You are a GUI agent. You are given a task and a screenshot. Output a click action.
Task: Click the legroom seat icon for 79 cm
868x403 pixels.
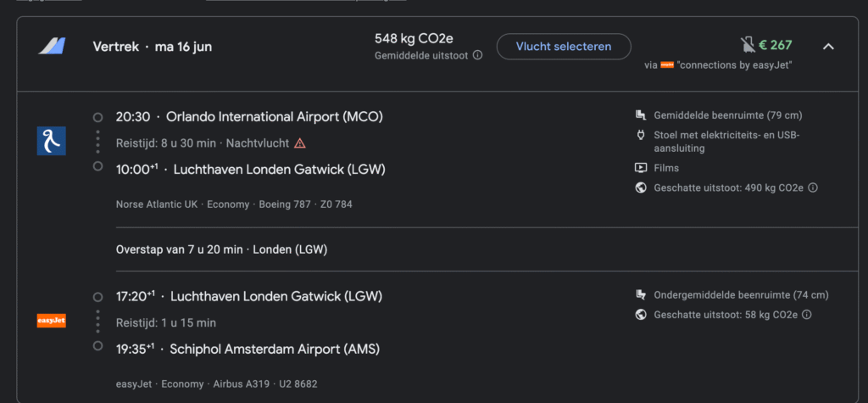coord(641,115)
